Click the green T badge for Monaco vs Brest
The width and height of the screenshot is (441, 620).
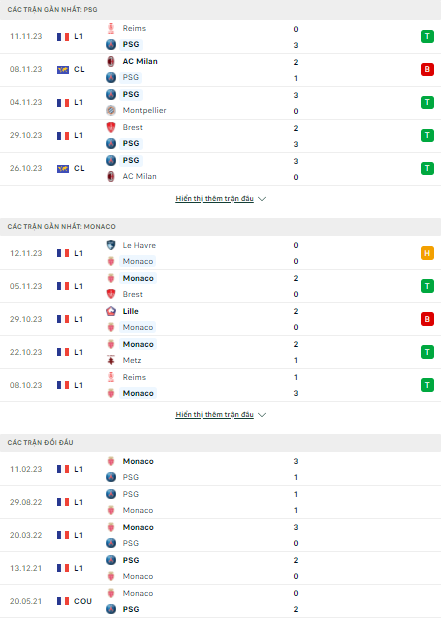coord(427,286)
